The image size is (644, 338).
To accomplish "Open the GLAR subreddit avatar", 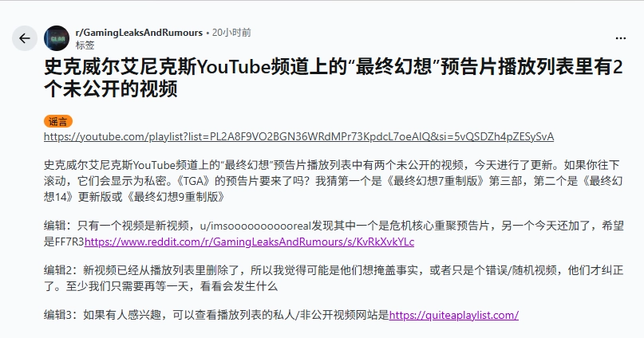I will 57,38.
